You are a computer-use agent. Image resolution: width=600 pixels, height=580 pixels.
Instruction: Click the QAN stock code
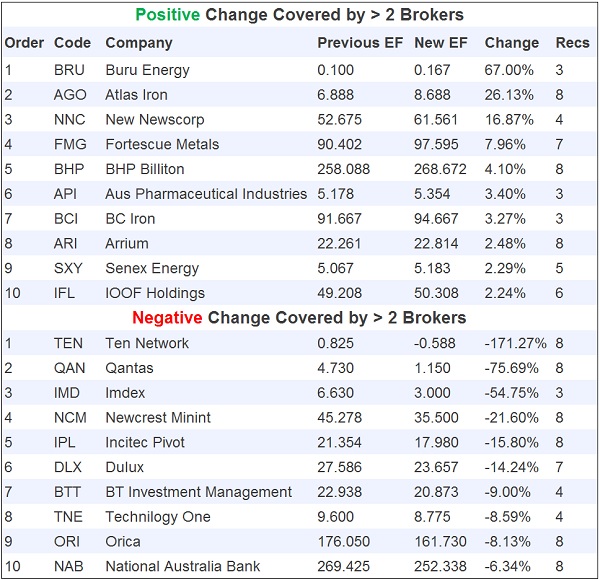pos(70,368)
